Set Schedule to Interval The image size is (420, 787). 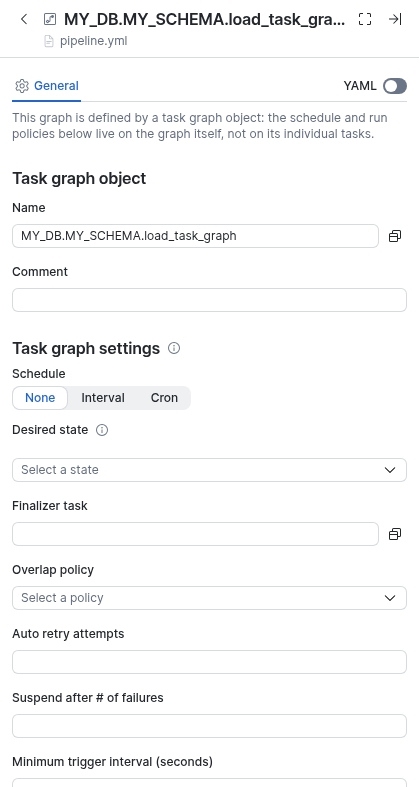coord(103,398)
